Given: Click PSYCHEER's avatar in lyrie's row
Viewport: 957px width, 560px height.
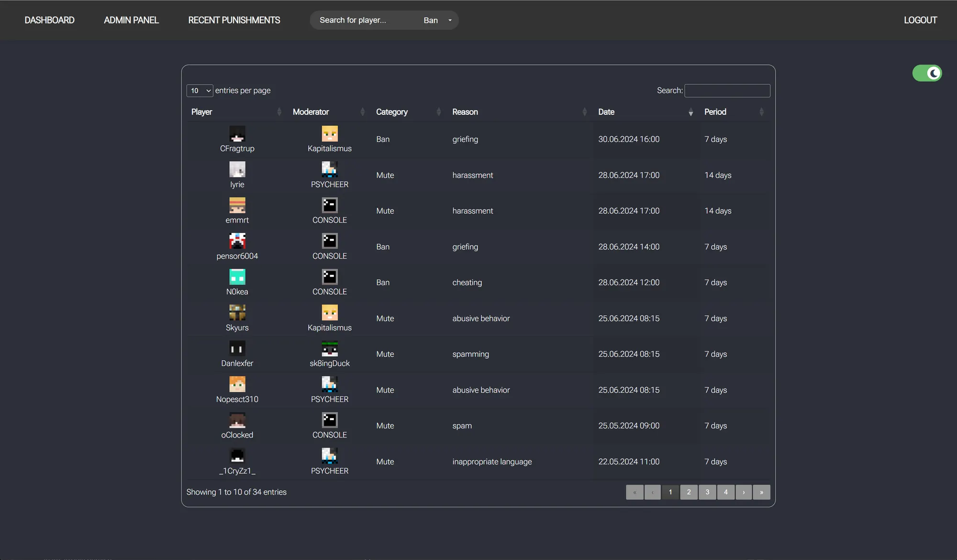Looking at the screenshot, I should [x=330, y=170].
